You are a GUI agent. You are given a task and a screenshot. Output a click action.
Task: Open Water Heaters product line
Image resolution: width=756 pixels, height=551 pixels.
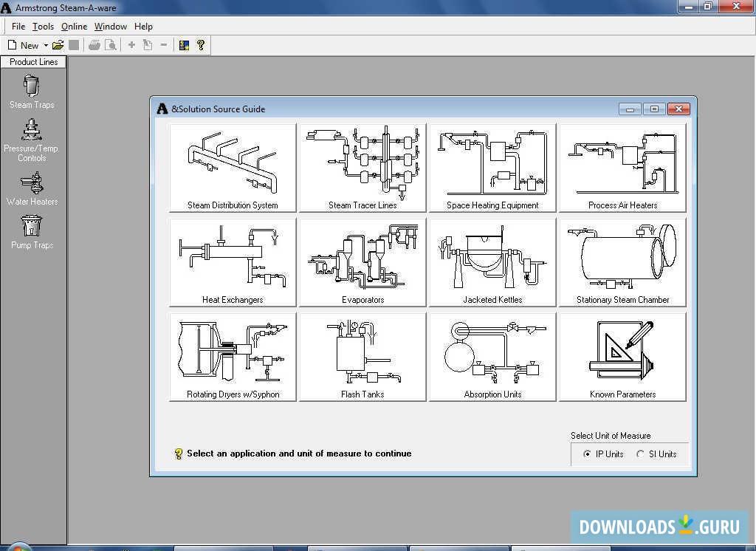pos(32,189)
